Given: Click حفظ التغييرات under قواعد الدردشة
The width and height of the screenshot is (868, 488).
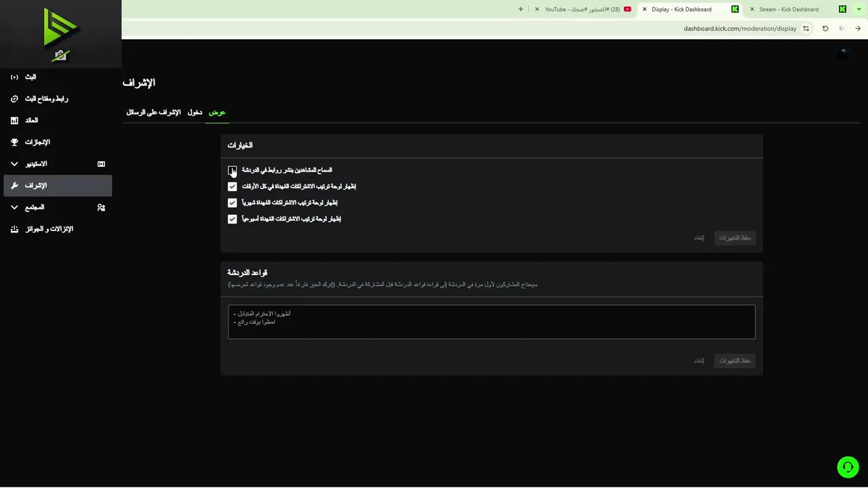Looking at the screenshot, I should (x=735, y=361).
